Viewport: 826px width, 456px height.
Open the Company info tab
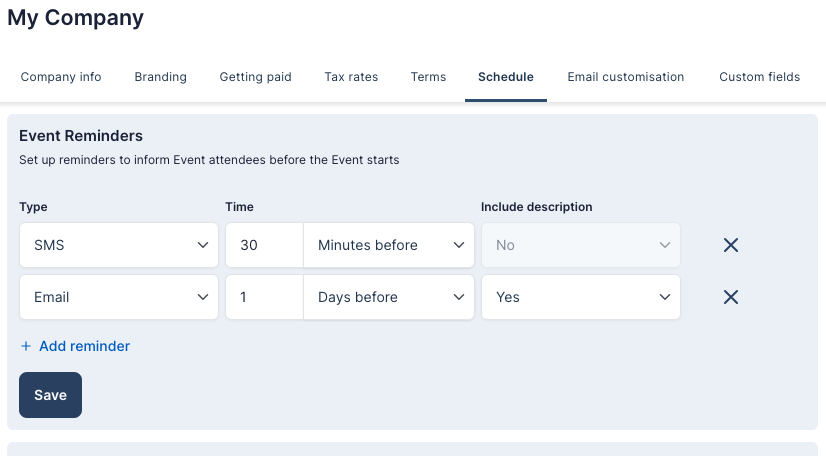[61, 77]
